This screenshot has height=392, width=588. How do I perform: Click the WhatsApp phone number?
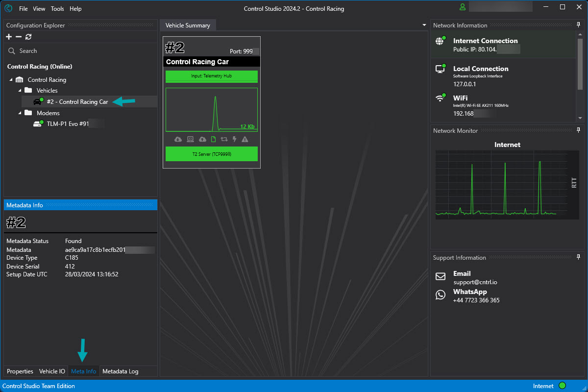click(x=476, y=300)
